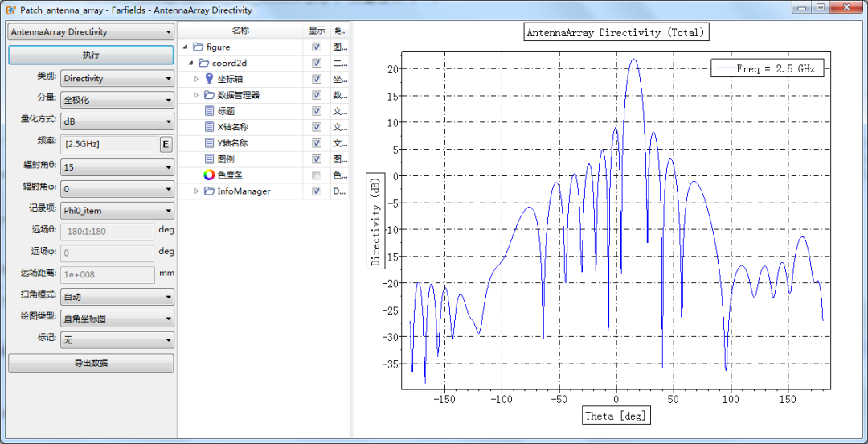The width and height of the screenshot is (868, 444).
Task: Click the 远场距离 input field
Action: [108, 275]
